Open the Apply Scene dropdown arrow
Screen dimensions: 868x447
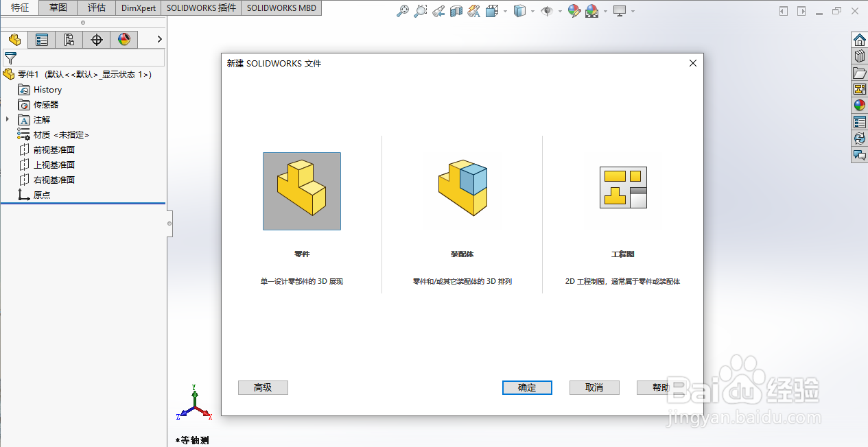point(605,11)
